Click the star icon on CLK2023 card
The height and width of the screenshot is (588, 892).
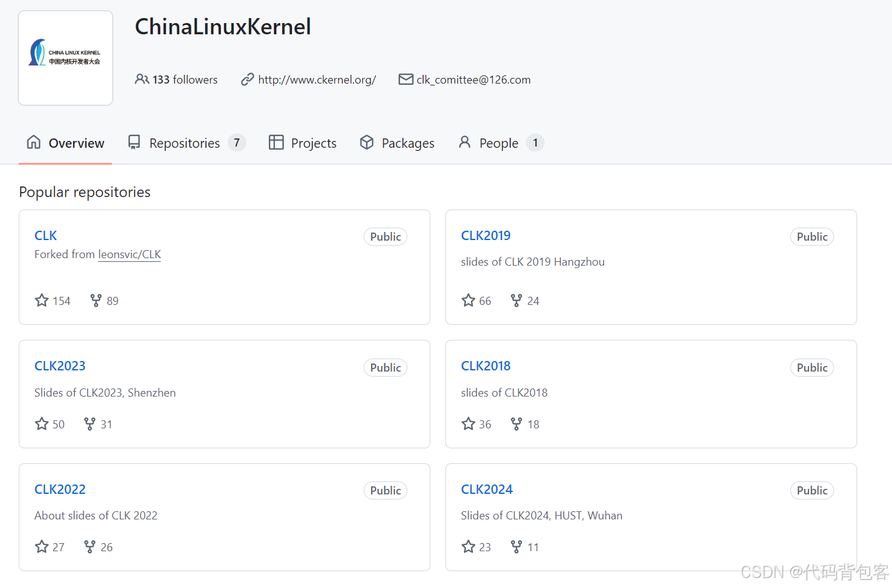(x=42, y=424)
